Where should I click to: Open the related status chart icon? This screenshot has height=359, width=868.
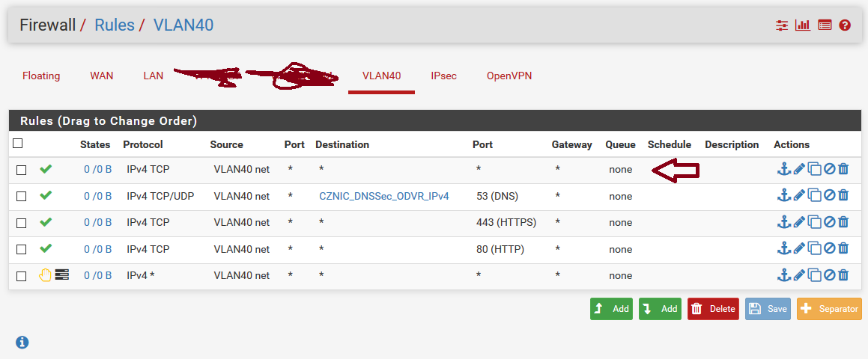coord(803,25)
